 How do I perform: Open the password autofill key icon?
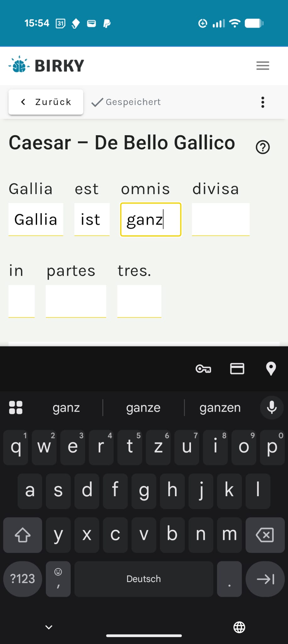[x=203, y=369]
